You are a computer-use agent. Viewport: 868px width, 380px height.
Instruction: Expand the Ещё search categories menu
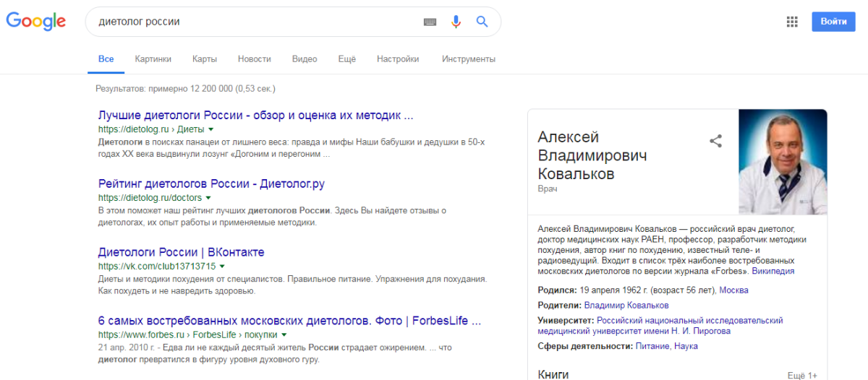pos(347,59)
